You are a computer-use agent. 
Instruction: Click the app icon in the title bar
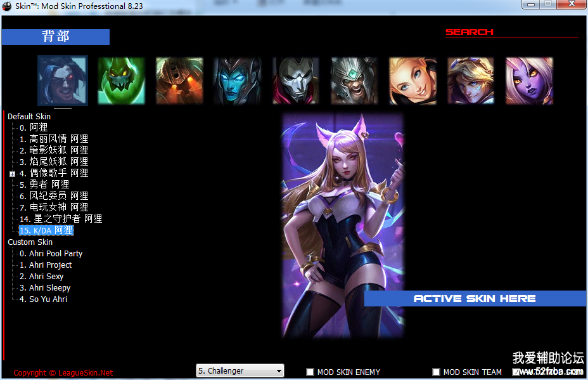(7, 6)
